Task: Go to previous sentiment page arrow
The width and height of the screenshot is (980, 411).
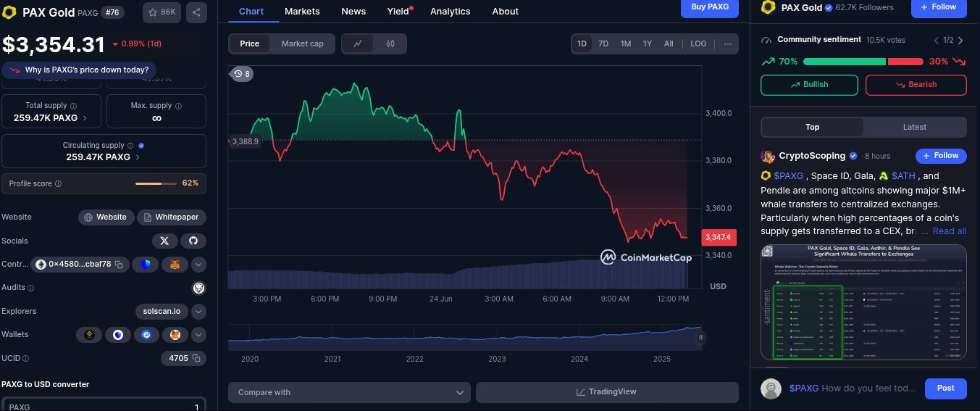Action: pyautogui.click(x=936, y=41)
